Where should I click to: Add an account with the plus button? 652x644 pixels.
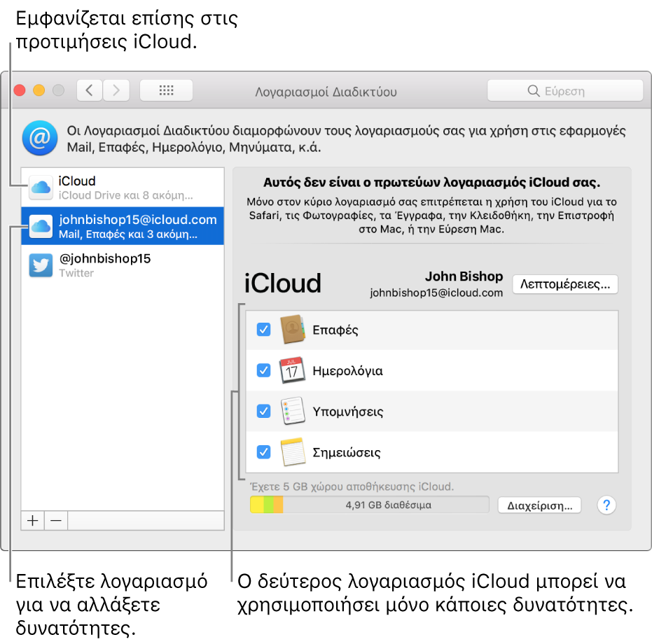click(32, 521)
